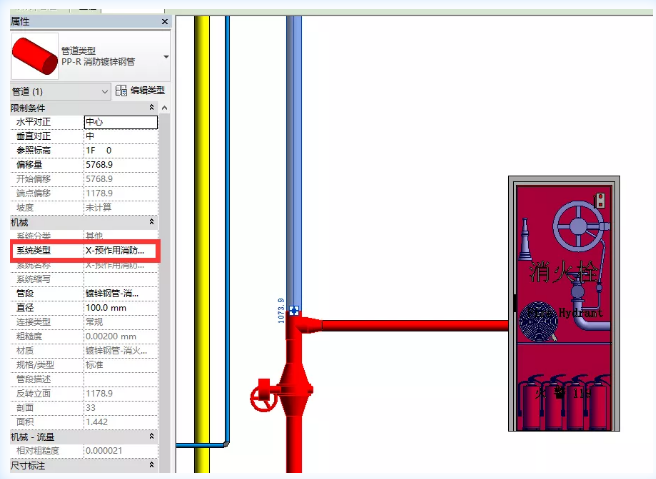Collapse the 限制条件 section

[151, 108]
